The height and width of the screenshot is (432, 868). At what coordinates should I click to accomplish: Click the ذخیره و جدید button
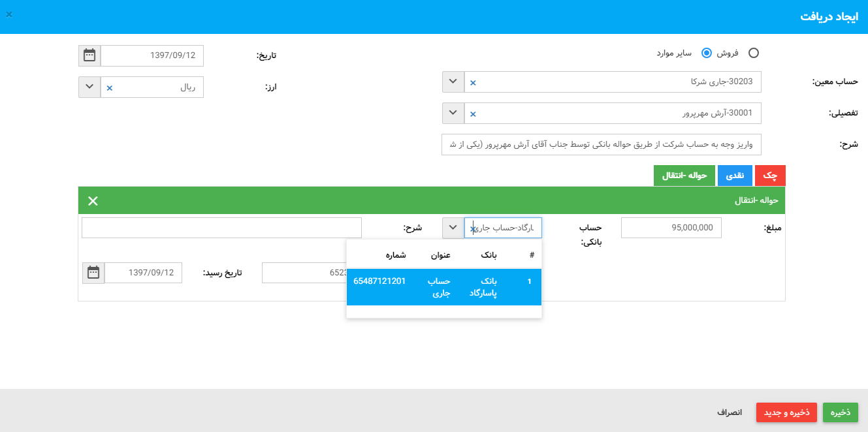[786, 412]
